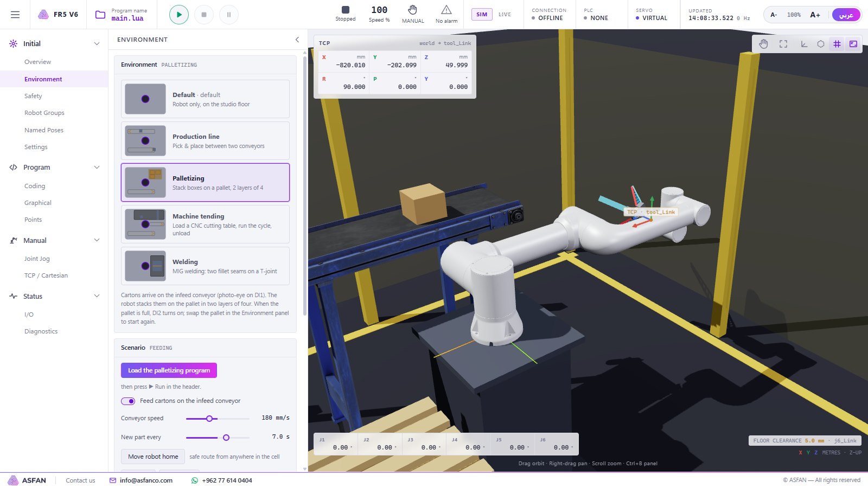Collapse the Environment panel with chevron
This screenshot has width=868, height=488.
coord(297,40)
